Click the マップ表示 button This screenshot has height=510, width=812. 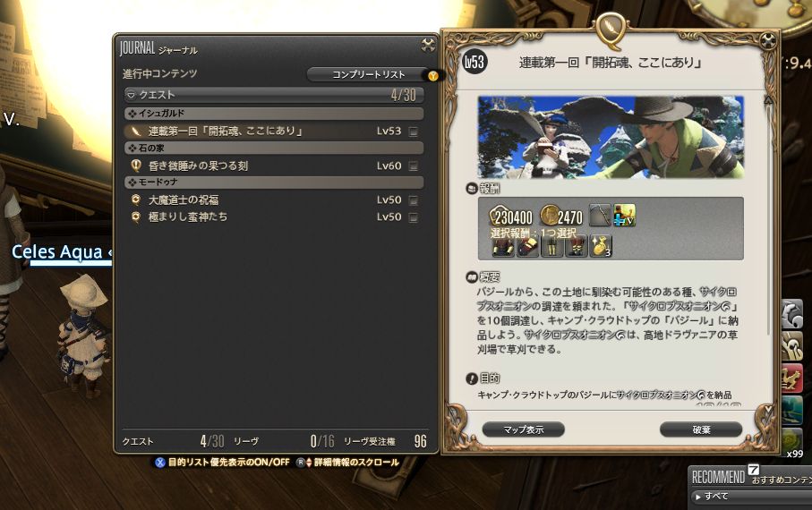coord(524,429)
